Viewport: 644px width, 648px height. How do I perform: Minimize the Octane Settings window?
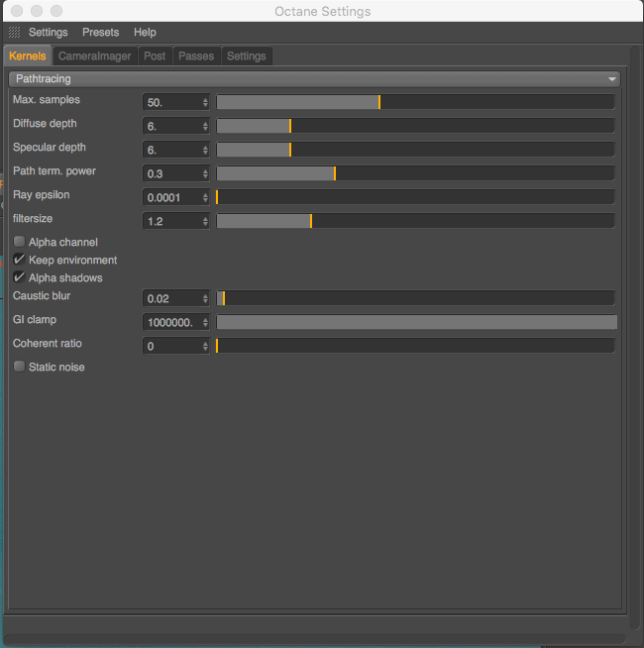(37, 11)
